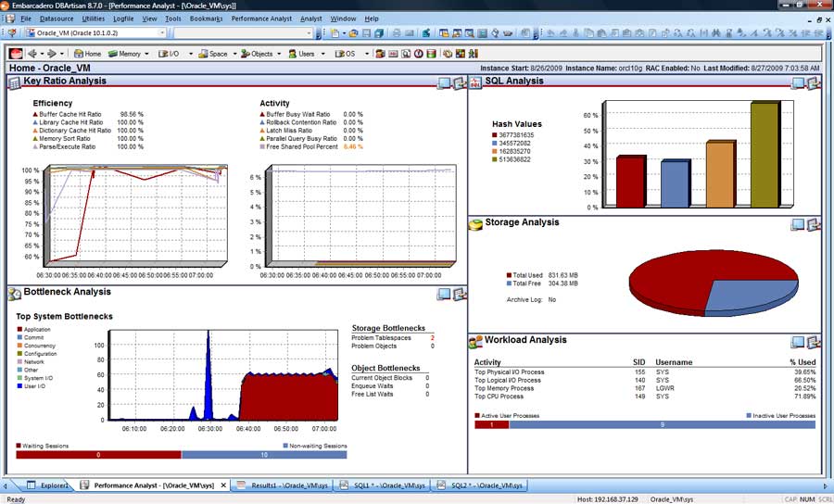834x504 pixels.
Task: Switch to the Results1 tab
Action: tap(283, 485)
